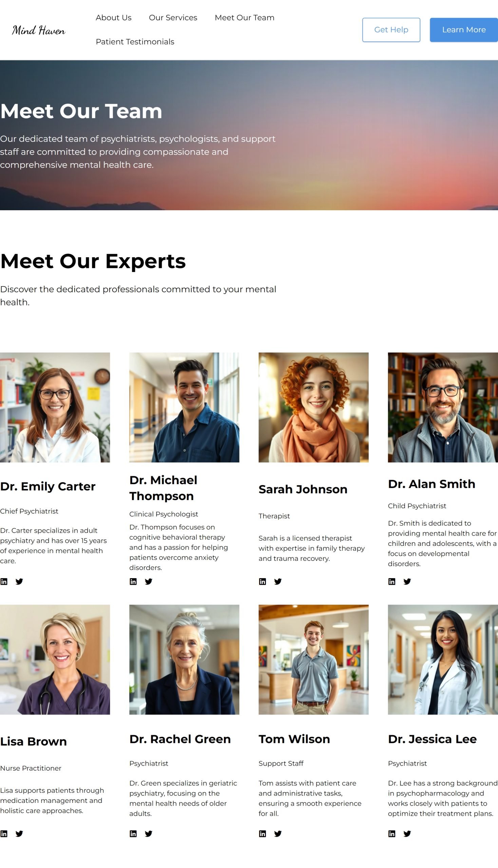Open Dr. Emily Carter's LinkedIn icon
498x868 pixels.
4,581
